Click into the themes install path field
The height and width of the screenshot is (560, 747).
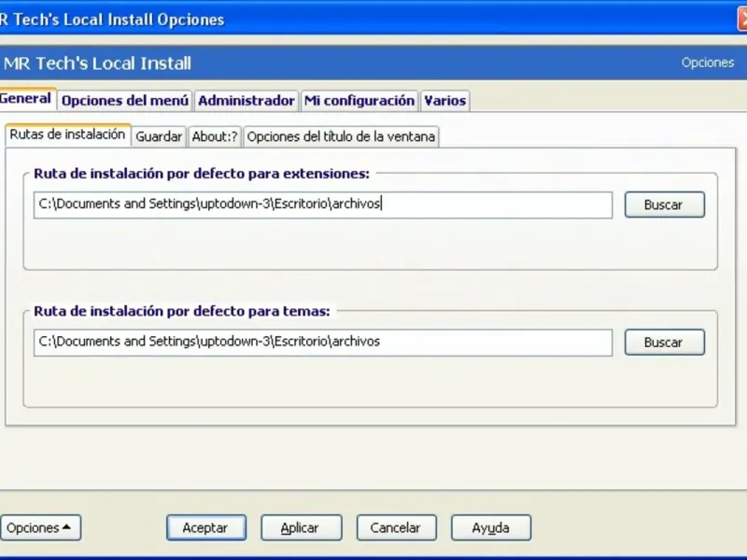click(x=323, y=343)
